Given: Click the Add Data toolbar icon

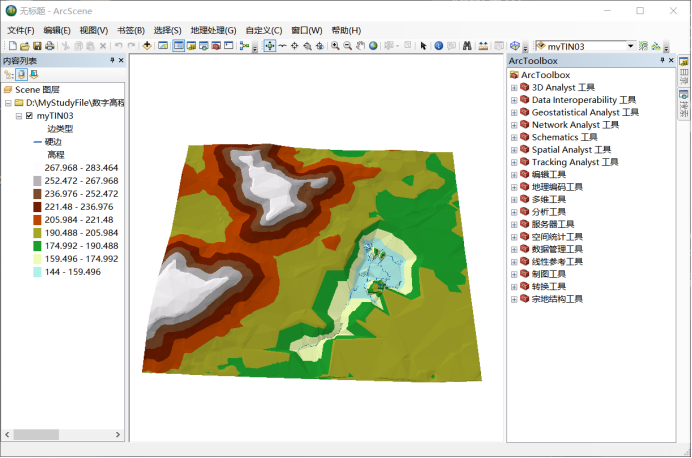Looking at the screenshot, I should click(147, 45).
